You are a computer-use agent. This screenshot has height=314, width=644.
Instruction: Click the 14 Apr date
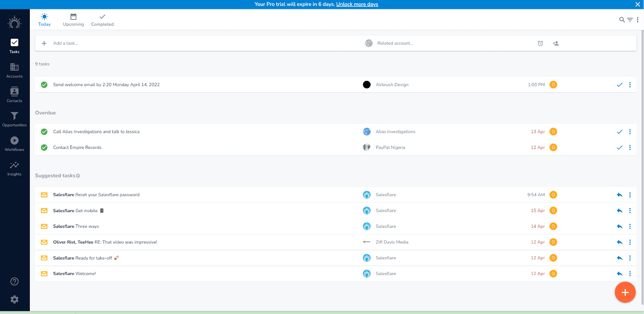538,226
